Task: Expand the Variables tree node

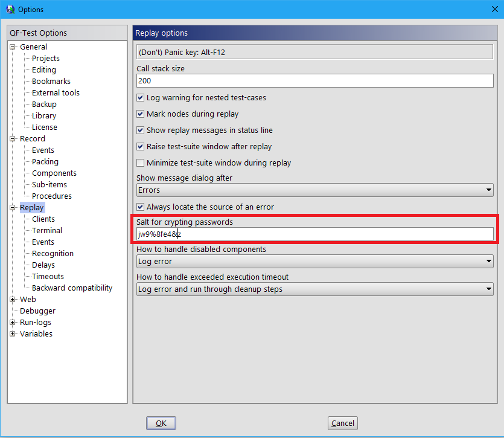Action: [x=13, y=333]
